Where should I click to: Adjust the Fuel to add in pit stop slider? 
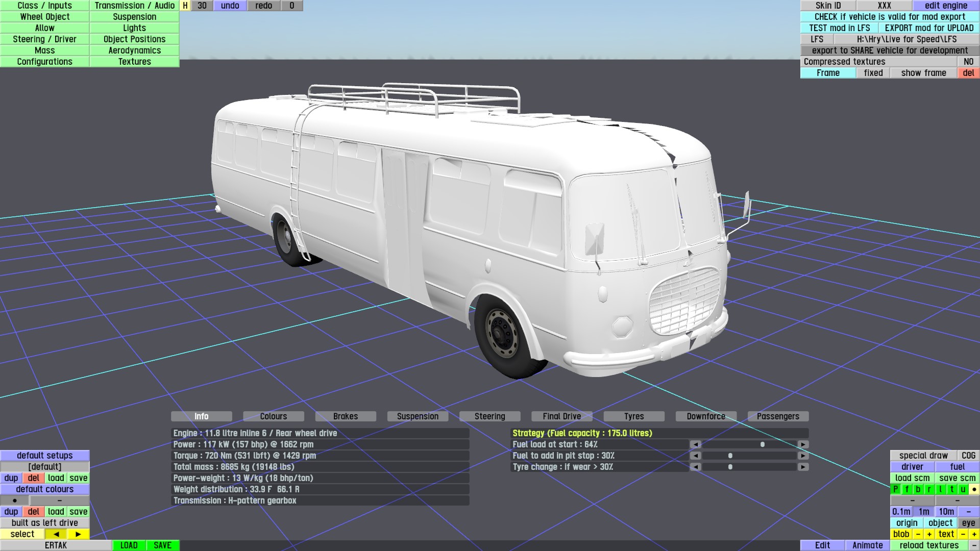click(x=730, y=456)
